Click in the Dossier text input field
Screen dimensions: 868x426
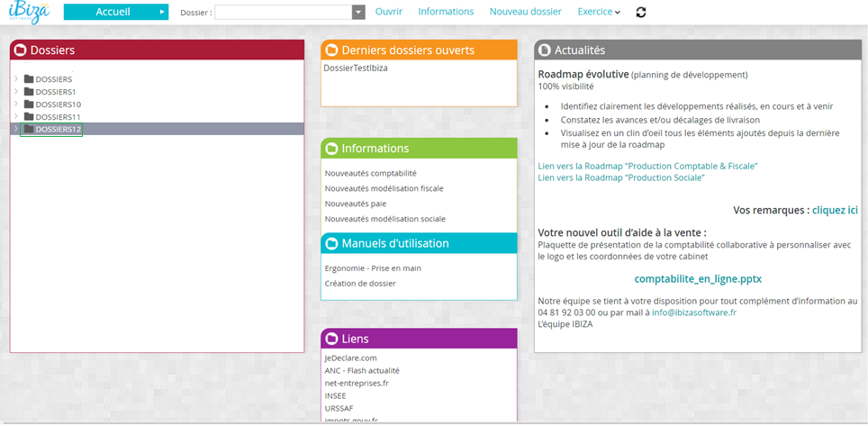283,13
